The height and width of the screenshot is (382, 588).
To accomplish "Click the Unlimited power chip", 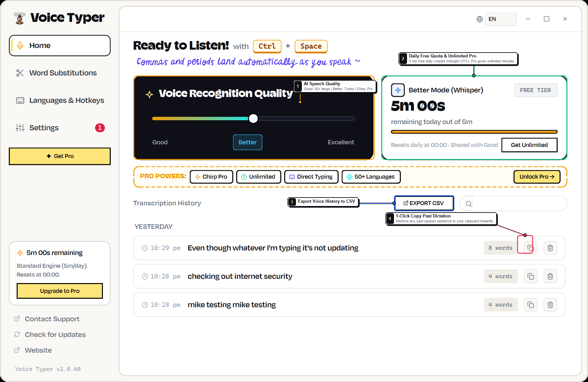I will pos(258,177).
